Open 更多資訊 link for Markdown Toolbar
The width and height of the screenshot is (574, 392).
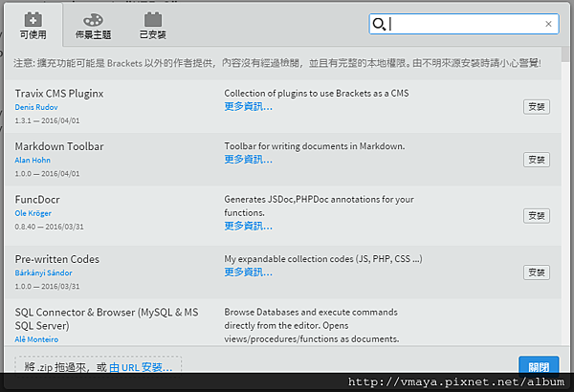click(248, 160)
